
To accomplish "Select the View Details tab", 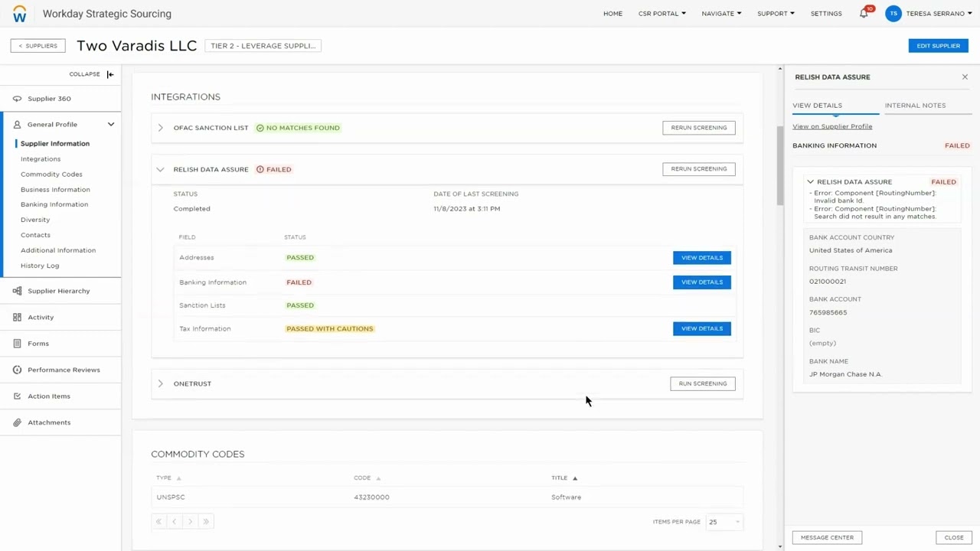I will pyautogui.click(x=817, y=106).
